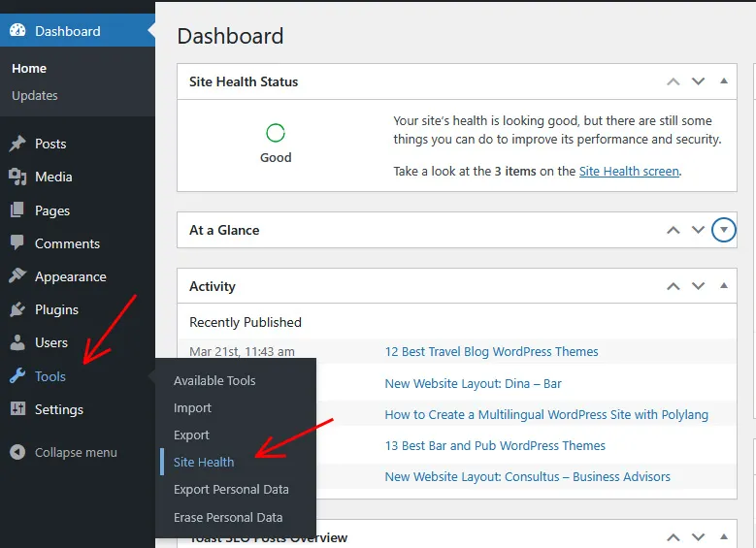Select Available Tools in flyout
This screenshot has height=548, width=756.
[214, 381]
